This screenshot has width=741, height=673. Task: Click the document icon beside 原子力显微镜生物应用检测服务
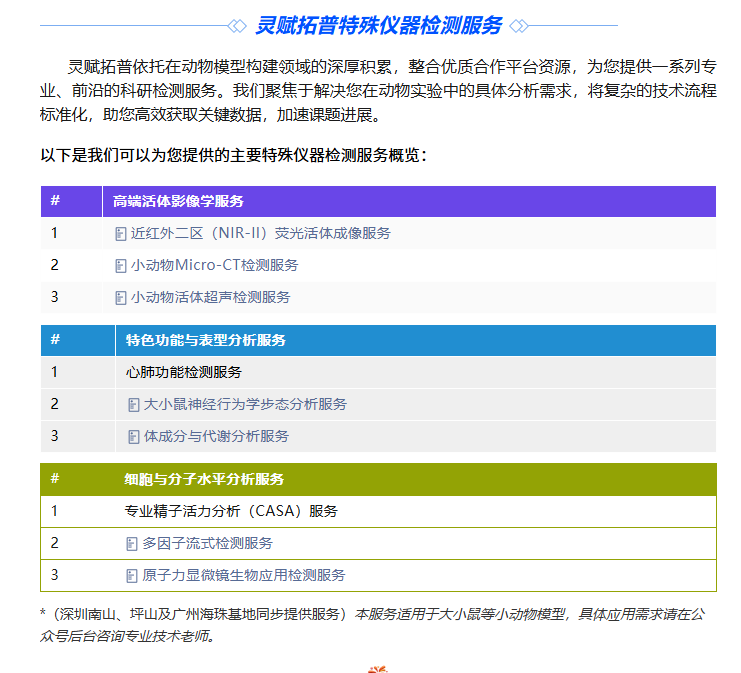pos(131,576)
